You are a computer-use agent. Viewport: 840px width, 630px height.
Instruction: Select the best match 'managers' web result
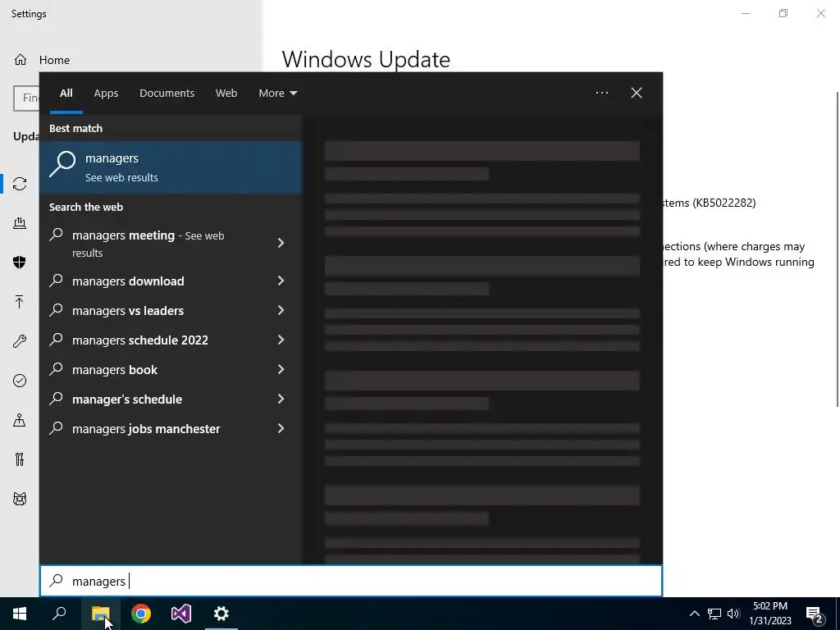(x=171, y=167)
